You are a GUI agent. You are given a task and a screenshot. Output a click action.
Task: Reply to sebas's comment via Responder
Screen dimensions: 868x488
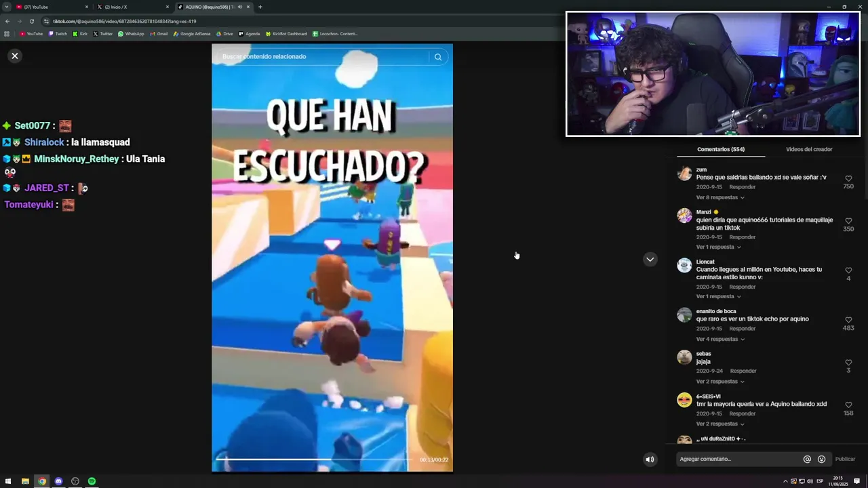point(743,371)
